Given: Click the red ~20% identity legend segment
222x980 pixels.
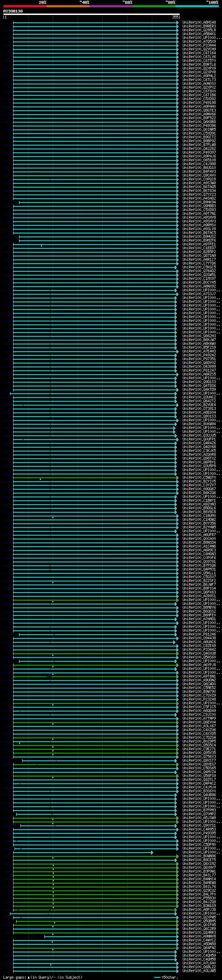Looking at the screenshot, I should [25, 6].
